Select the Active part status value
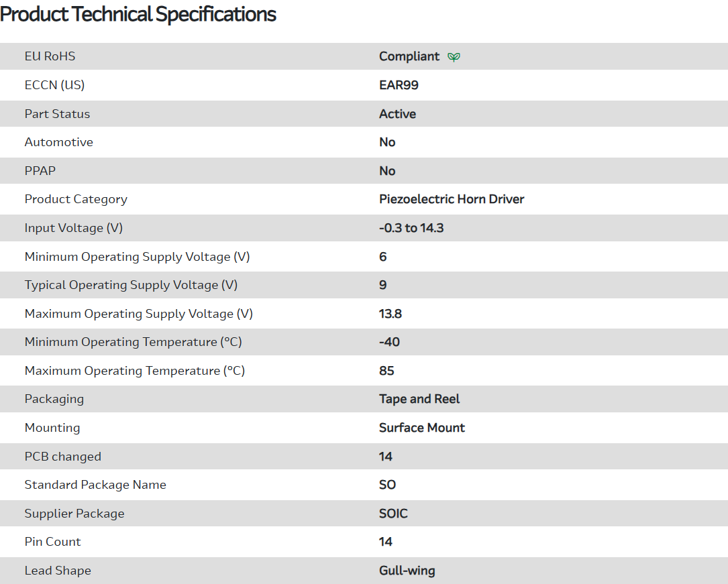Image resolution: width=728 pixels, height=584 pixels. tap(397, 114)
